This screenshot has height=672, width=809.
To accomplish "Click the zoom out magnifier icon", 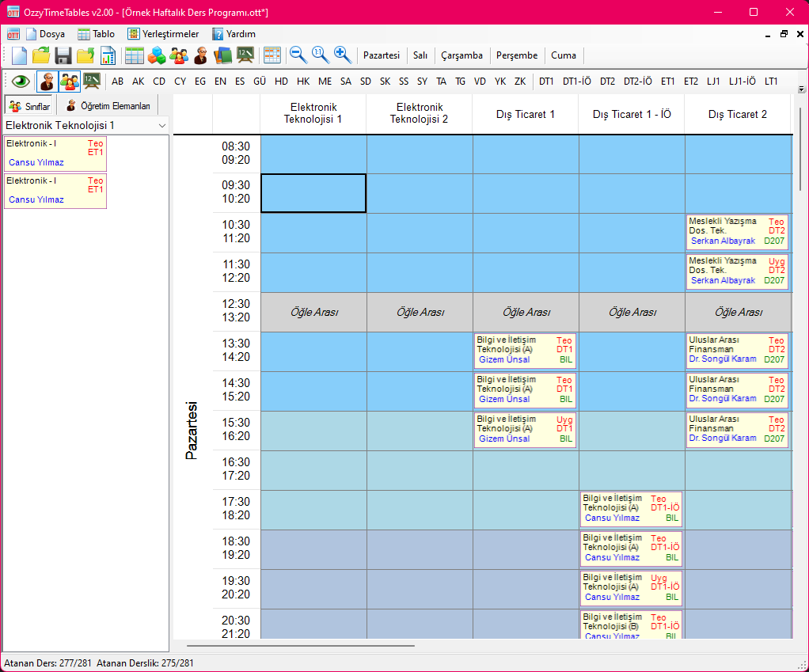I will point(298,55).
